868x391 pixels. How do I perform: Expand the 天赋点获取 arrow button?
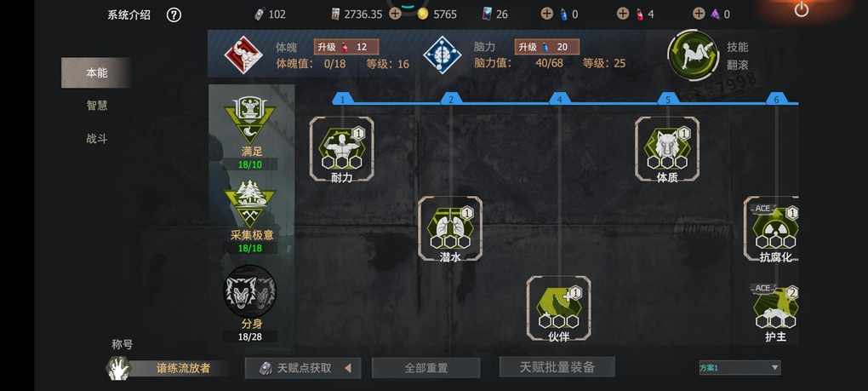303,368
